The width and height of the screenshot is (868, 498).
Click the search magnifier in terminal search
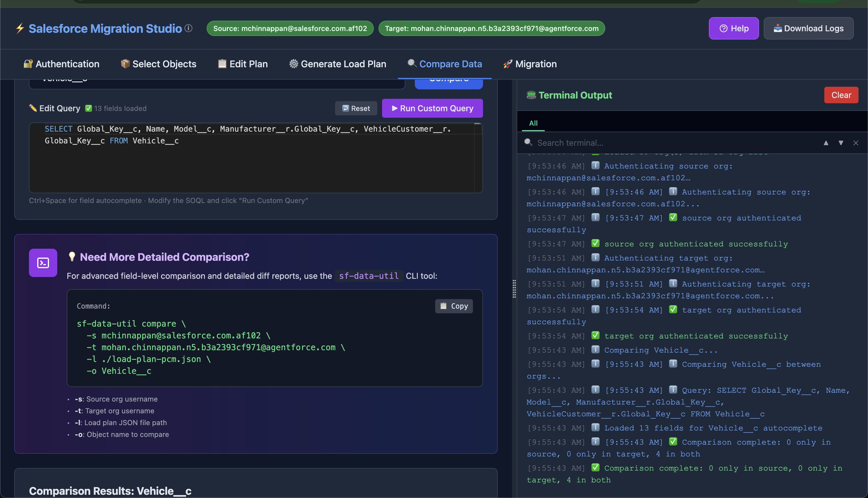point(528,142)
